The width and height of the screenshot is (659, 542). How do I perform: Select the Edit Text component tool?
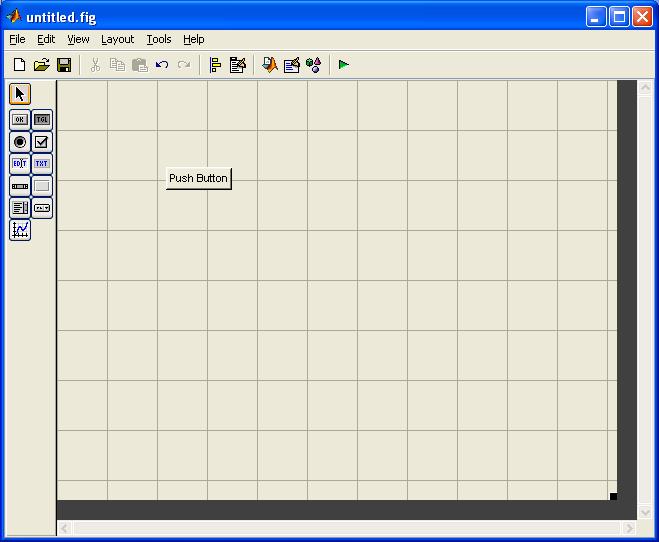pyautogui.click(x=20, y=164)
